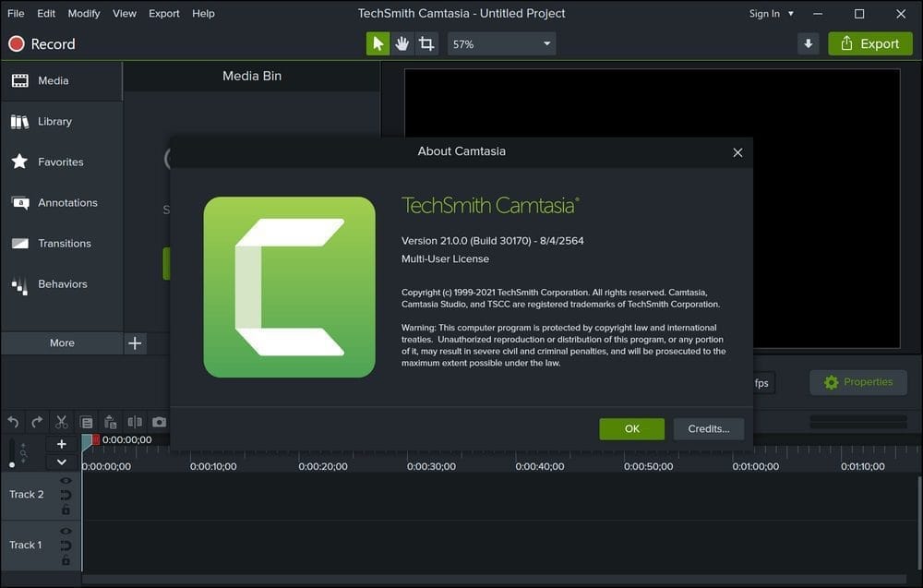Toggle Track 1 magnetic track icon
The image size is (923, 588).
(x=66, y=546)
